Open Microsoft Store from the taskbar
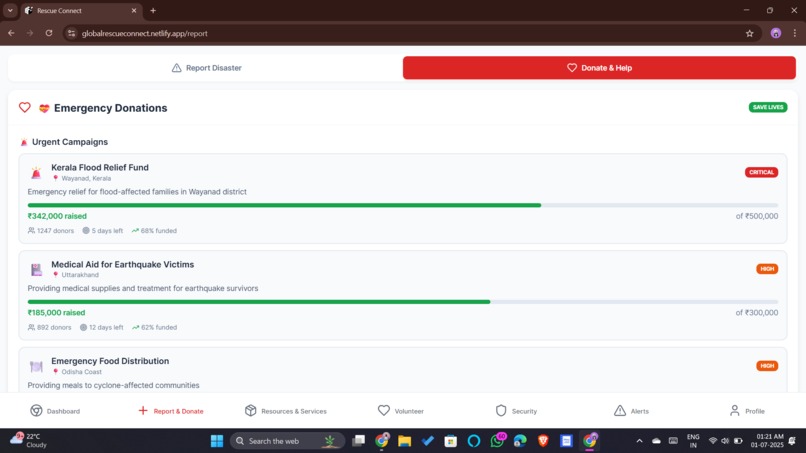 tap(451, 441)
